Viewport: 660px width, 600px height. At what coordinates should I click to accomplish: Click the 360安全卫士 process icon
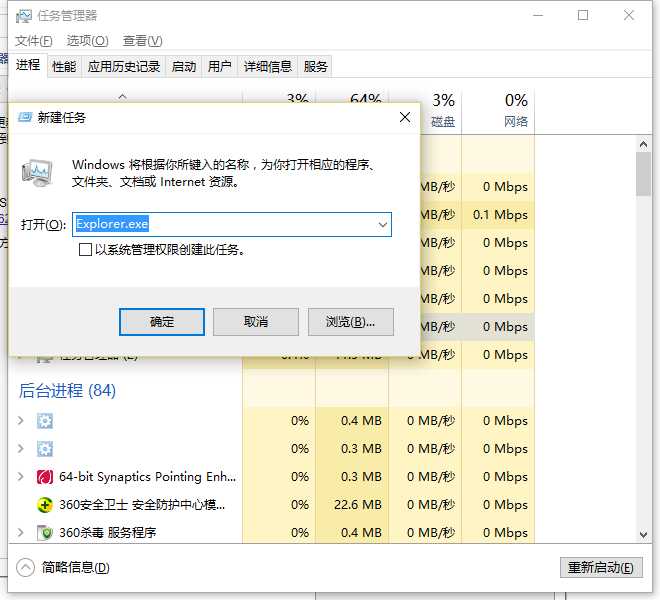(x=45, y=505)
